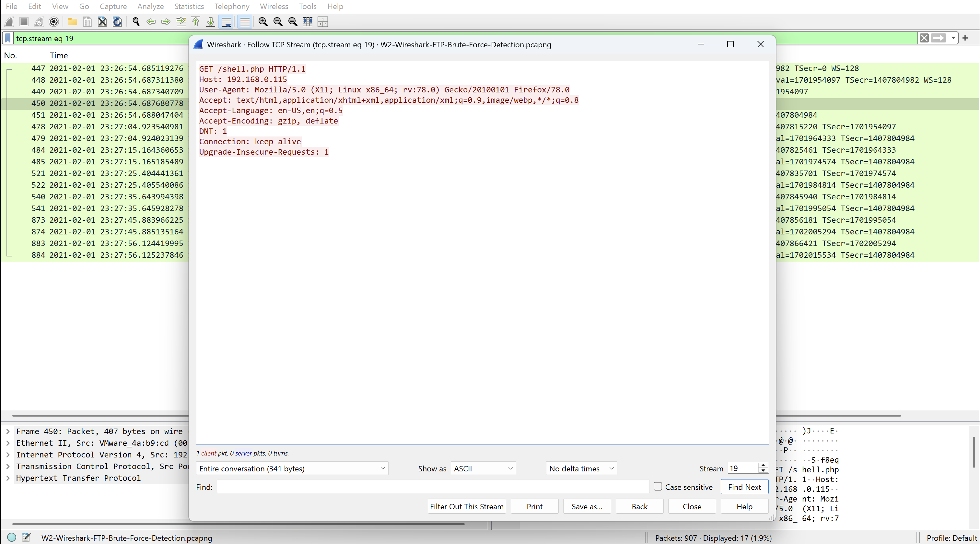Click Go to specified packet icon
The image size is (980, 544).
click(181, 22)
